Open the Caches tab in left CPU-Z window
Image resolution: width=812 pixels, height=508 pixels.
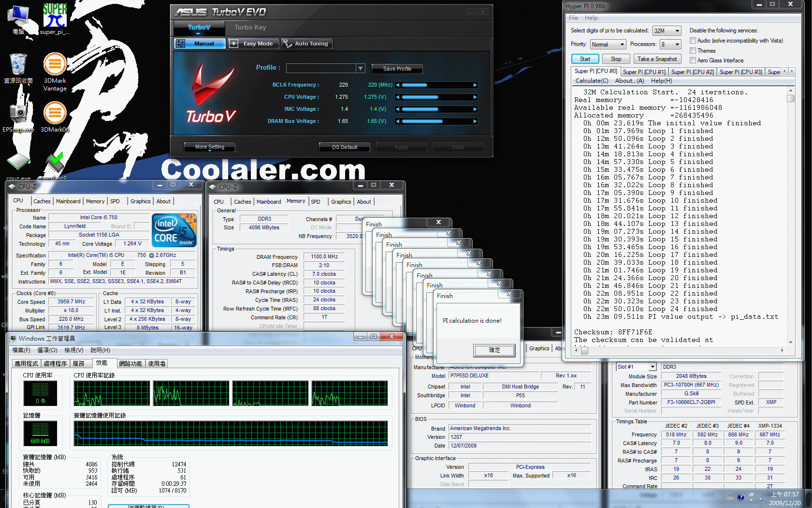(42, 201)
